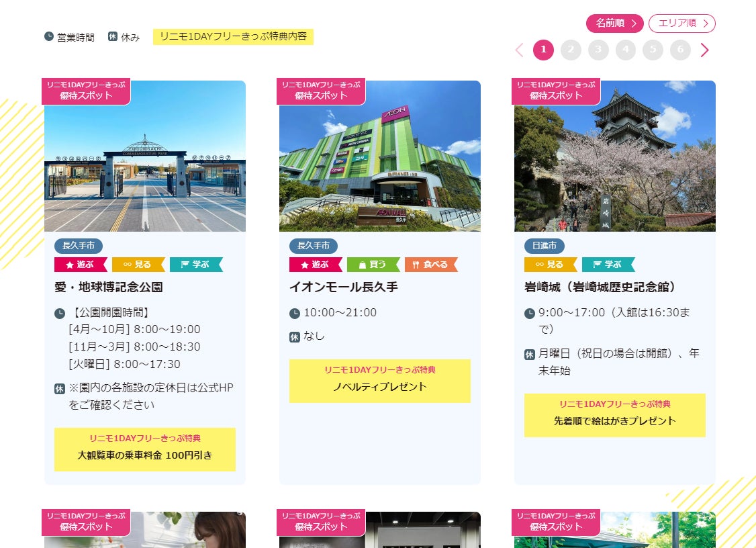Click 見る tag on 愛・地球博記念公園 card
This screenshot has width=756, height=548.
(138, 265)
